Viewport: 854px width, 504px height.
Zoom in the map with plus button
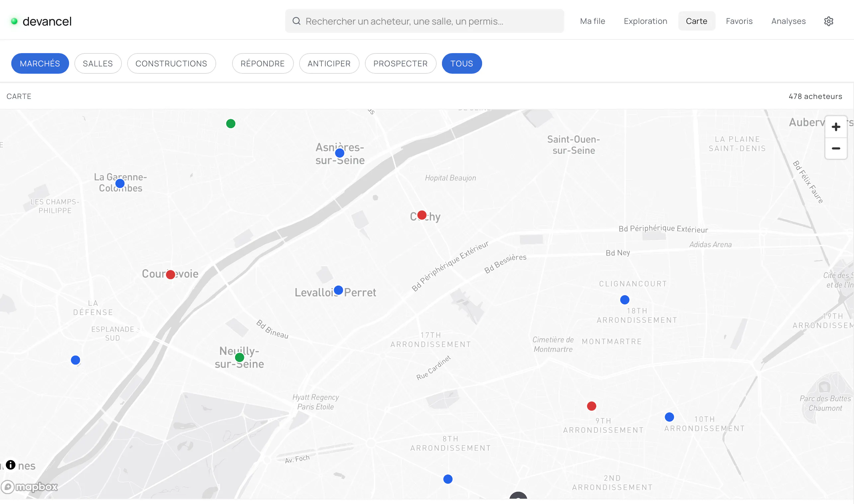pos(836,127)
